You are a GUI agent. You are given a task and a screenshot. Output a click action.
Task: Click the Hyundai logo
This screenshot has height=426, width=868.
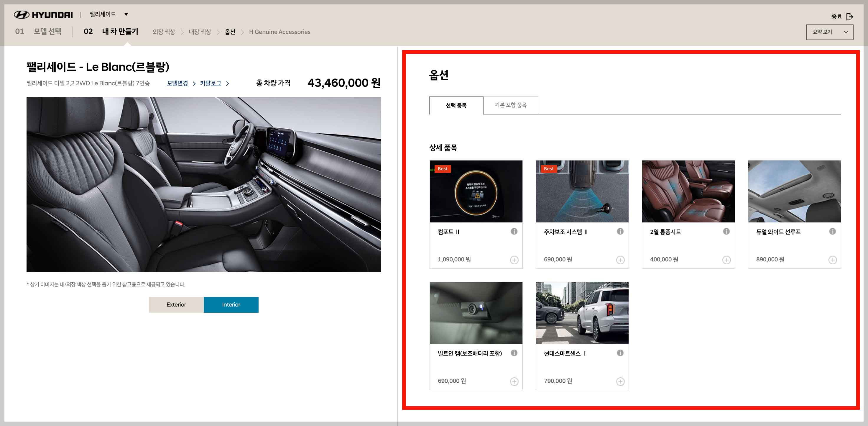43,14
